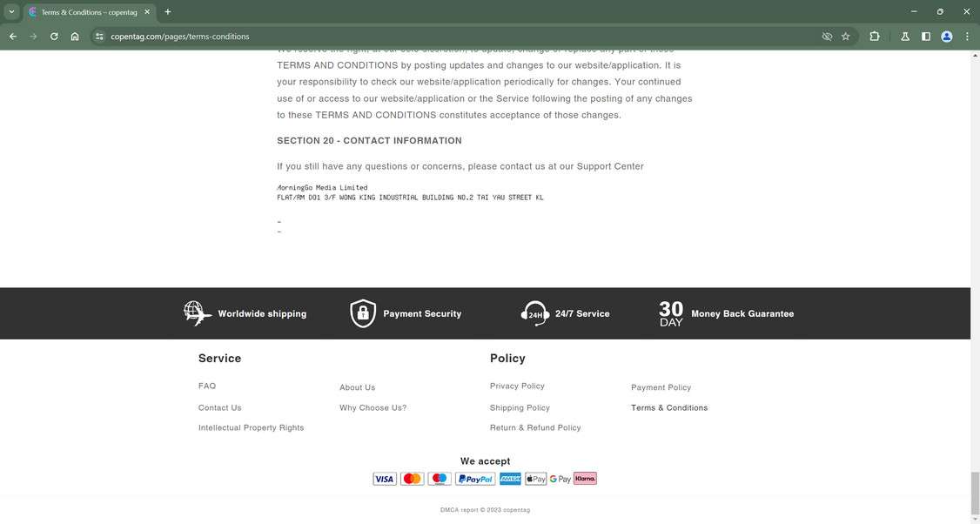Select the Klarna payment icon
980x524 pixels.
tap(584, 478)
